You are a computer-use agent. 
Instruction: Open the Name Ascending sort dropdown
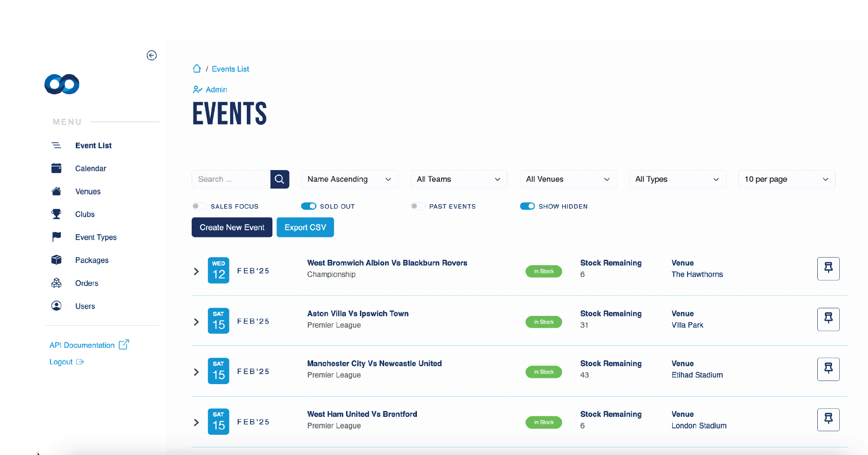pyautogui.click(x=349, y=179)
